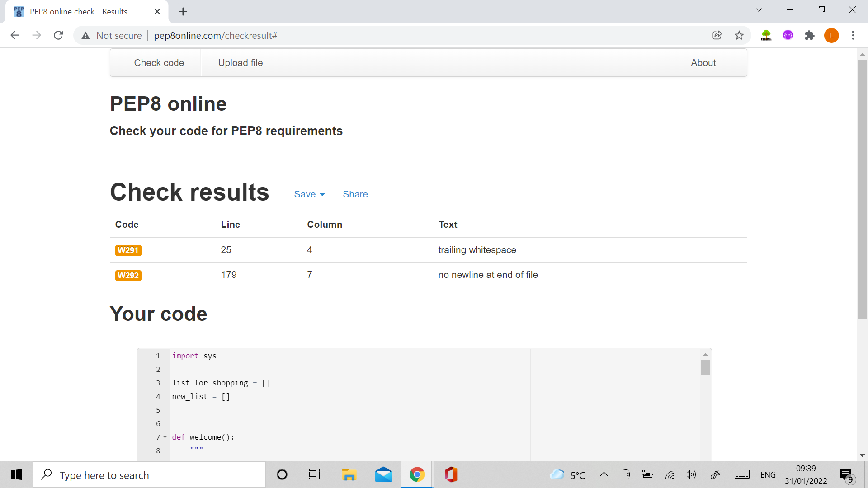Screen dimensions: 868x488
Task: Click the Share link
Action: (x=355, y=194)
